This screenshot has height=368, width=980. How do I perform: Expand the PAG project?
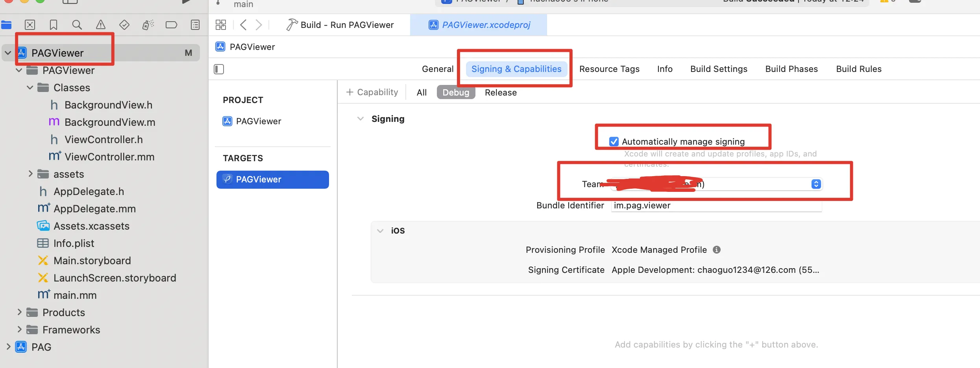coord(8,347)
